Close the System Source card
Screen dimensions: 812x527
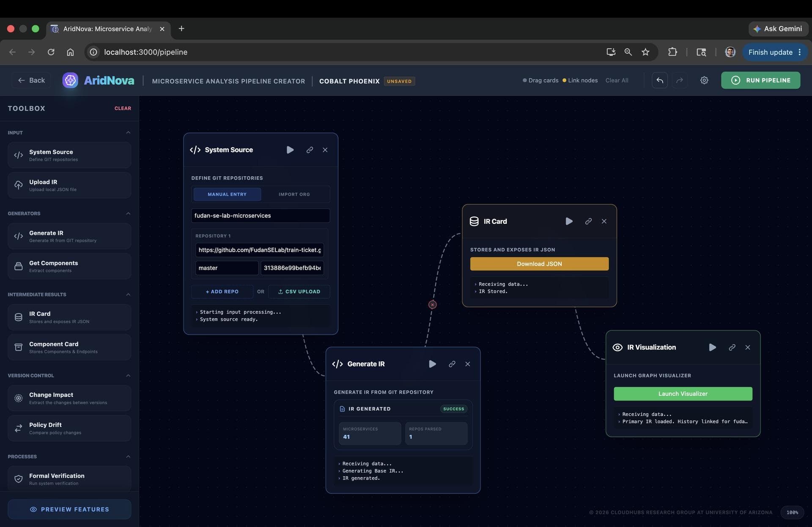coord(325,150)
